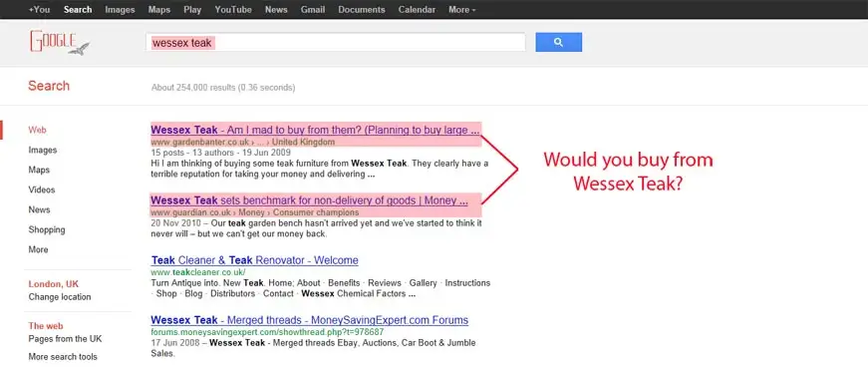Click Change location link

coord(60,297)
